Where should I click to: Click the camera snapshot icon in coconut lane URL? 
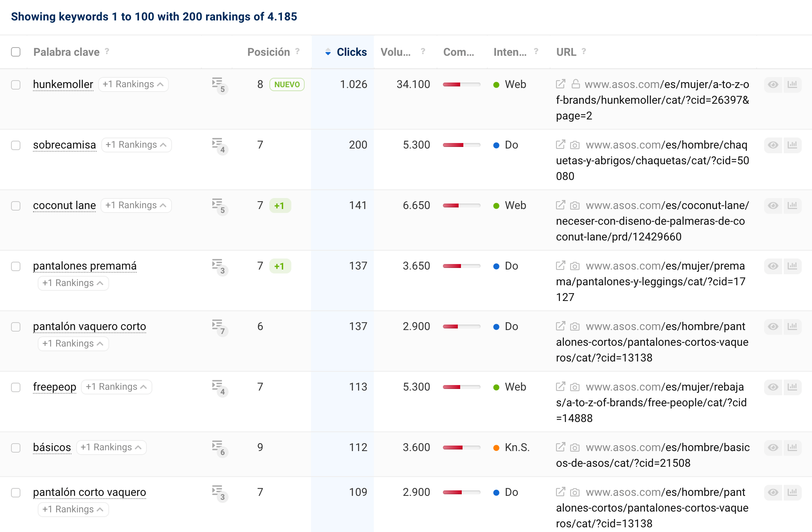click(x=575, y=205)
